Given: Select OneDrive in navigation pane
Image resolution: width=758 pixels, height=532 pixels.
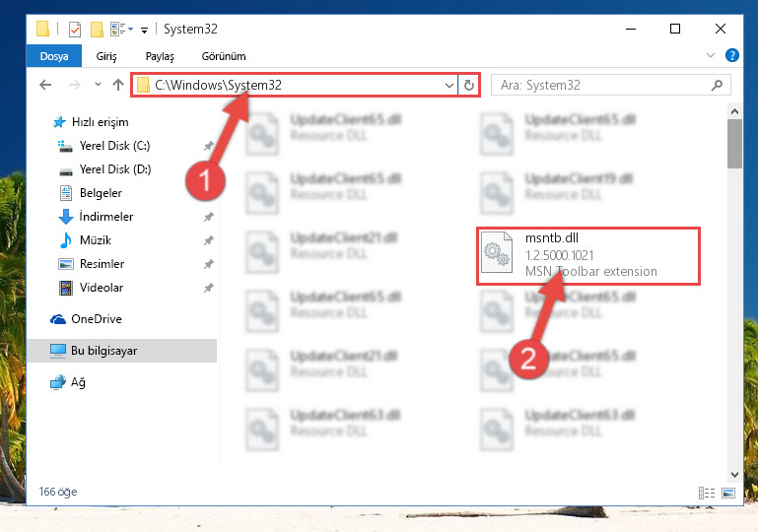Looking at the screenshot, I should pos(97,319).
